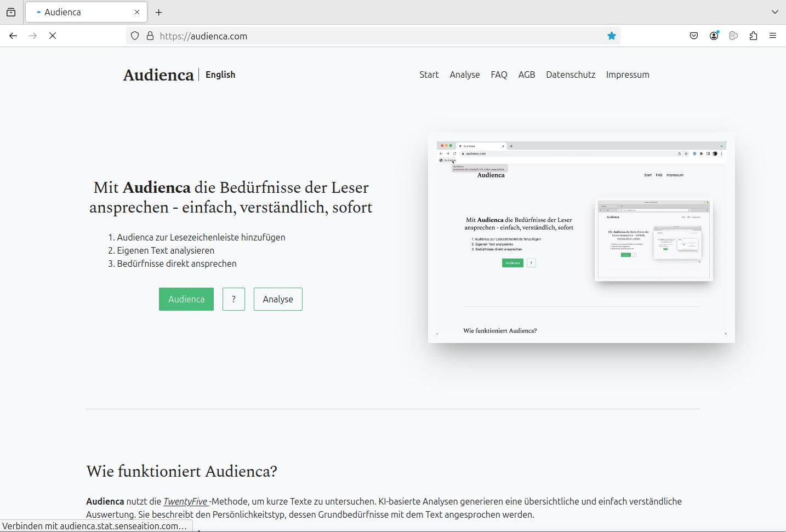
Task: Open the FAQ nav item
Action: [499, 75]
